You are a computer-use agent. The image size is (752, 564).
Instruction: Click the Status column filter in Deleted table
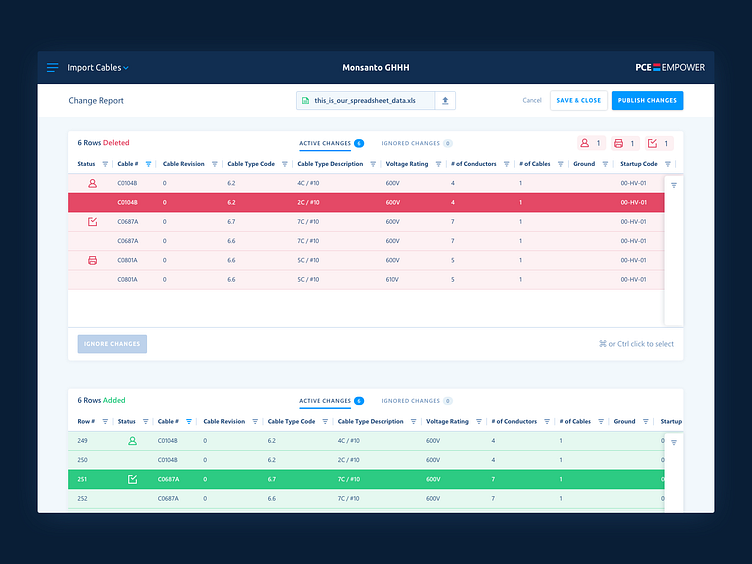(x=105, y=164)
